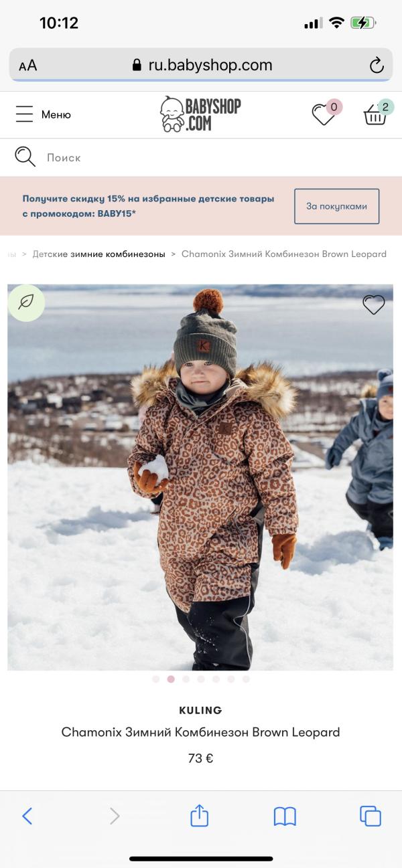402x868 pixels.
Task: Click the За покупками button
Action: pos(336,206)
